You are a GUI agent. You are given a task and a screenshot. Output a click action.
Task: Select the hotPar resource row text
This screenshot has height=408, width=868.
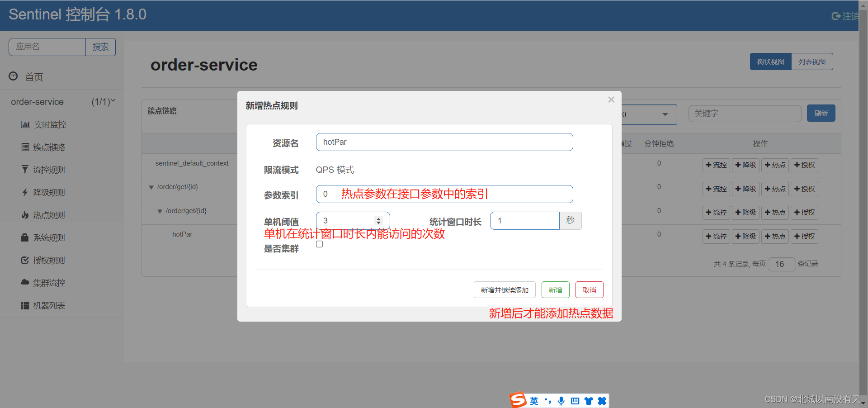182,234
